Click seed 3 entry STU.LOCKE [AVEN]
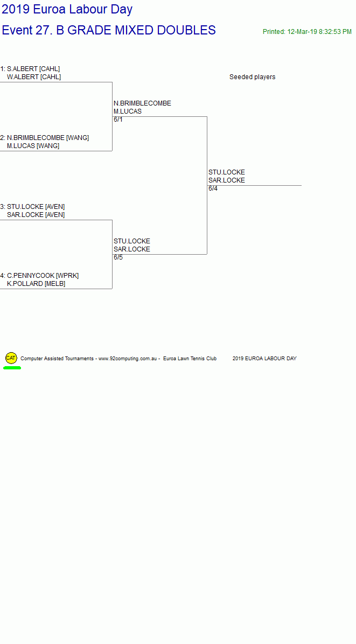The height and width of the screenshot is (644, 356). click(x=33, y=207)
